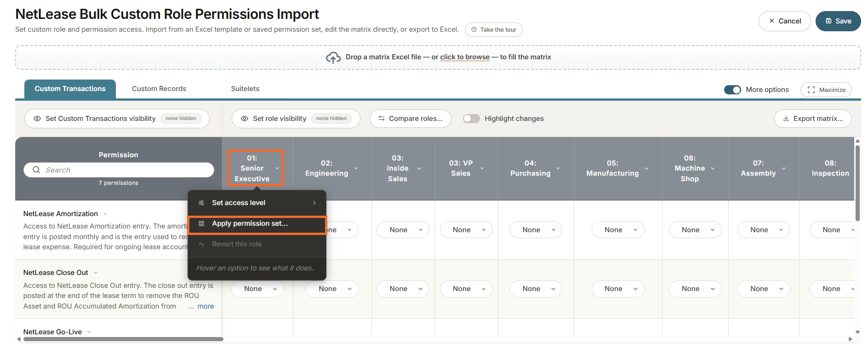Set Close Out access level for Manufacturing
The width and height of the screenshot is (868, 349).
(618, 289)
